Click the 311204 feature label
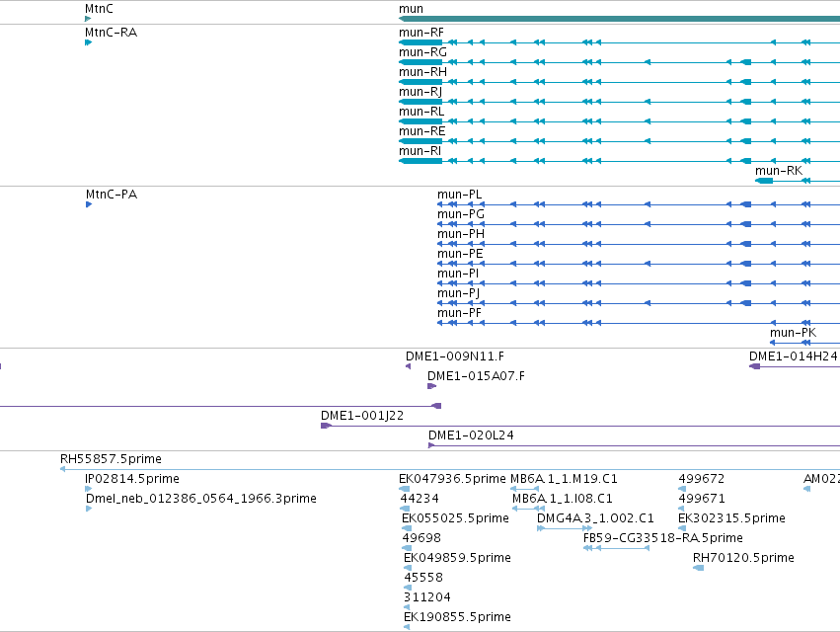Viewport: 840px width, 632px height. pos(427,597)
